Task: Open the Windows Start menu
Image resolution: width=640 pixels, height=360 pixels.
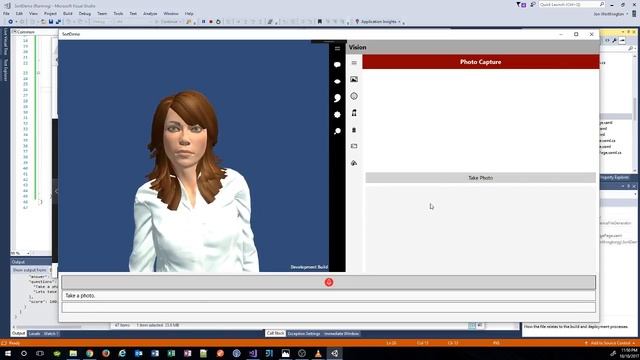Action: 8,353
